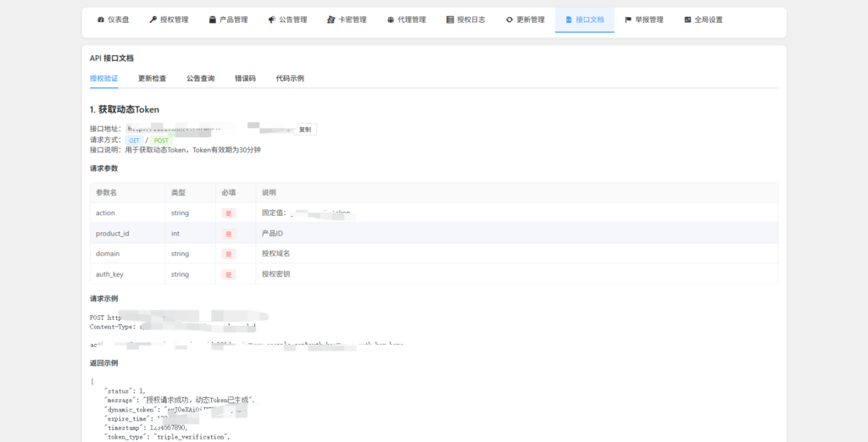
Task: Click the flag icon beside 举报管理
Action: (628, 19)
